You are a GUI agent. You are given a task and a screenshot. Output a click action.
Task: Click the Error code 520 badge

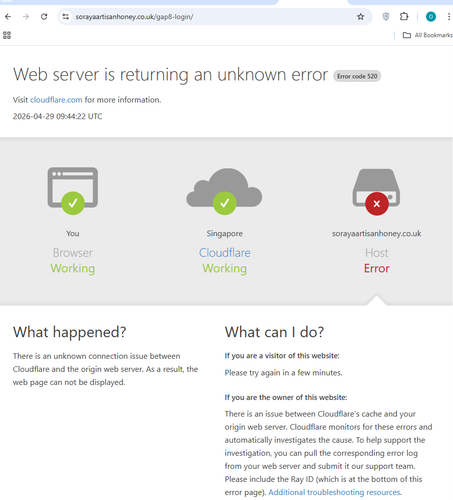357,76
